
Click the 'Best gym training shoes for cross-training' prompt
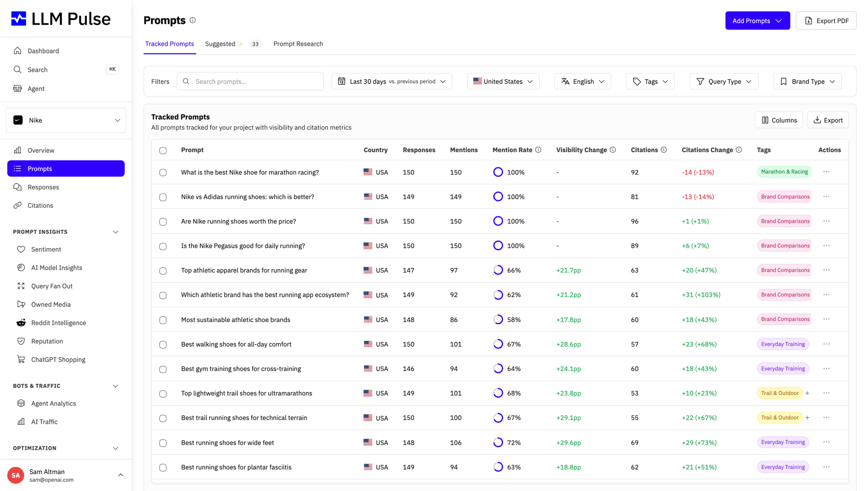point(241,369)
